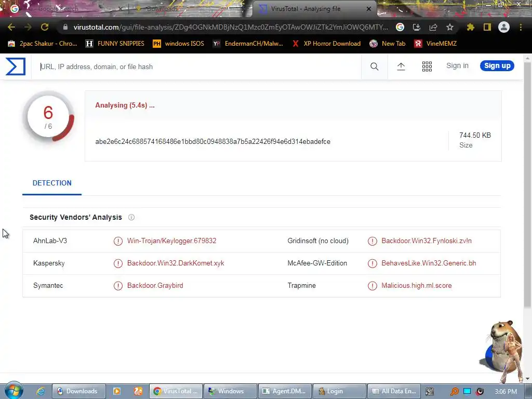Reload the VirusTotal page
Image resolution: width=532 pixels, height=399 pixels.
[x=45, y=27]
